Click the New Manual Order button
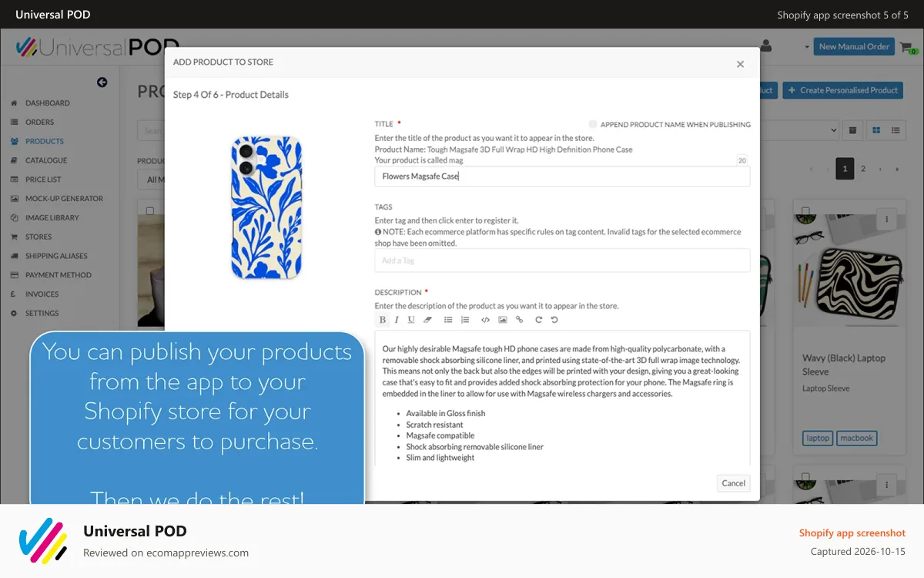 (x=854, y=47)
